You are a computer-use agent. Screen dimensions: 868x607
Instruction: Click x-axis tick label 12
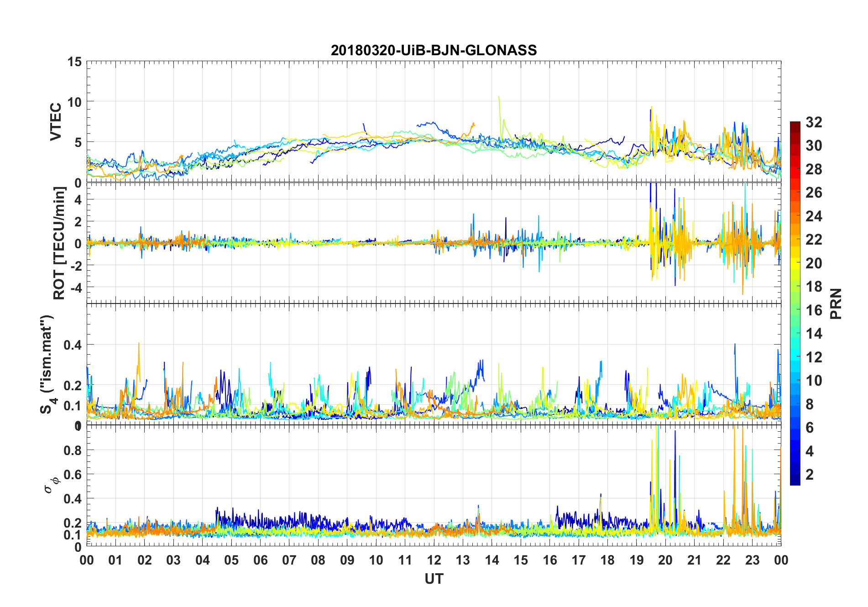click(x=434, y=560)
